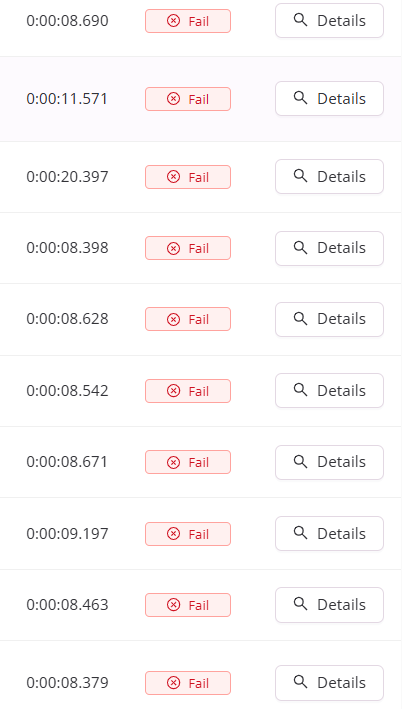Click the Fail badge for 0:00:08.463
Image resolution: width=402 pixels, height=709 pixels.
pyautogui.click(x=188, y=605)
